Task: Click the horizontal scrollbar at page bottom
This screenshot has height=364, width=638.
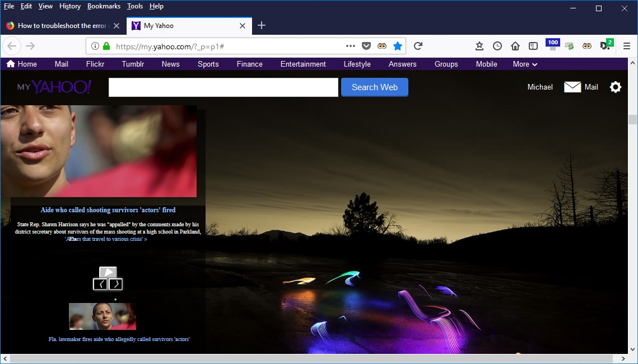Action: point(314,358)
